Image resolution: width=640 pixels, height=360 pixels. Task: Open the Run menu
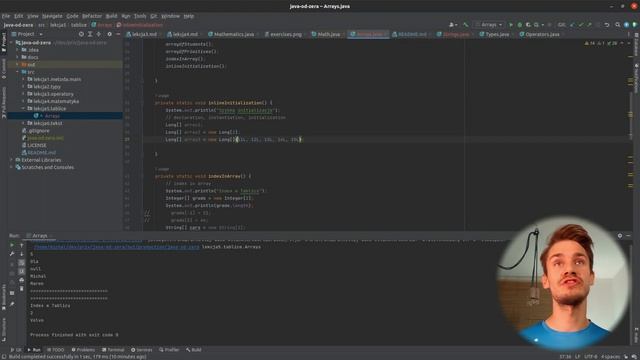pos(126,16)
